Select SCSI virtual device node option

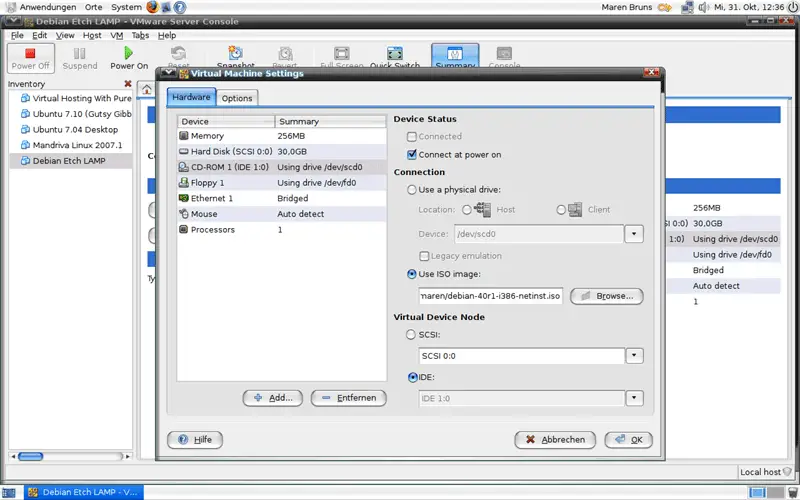[411, 335]
